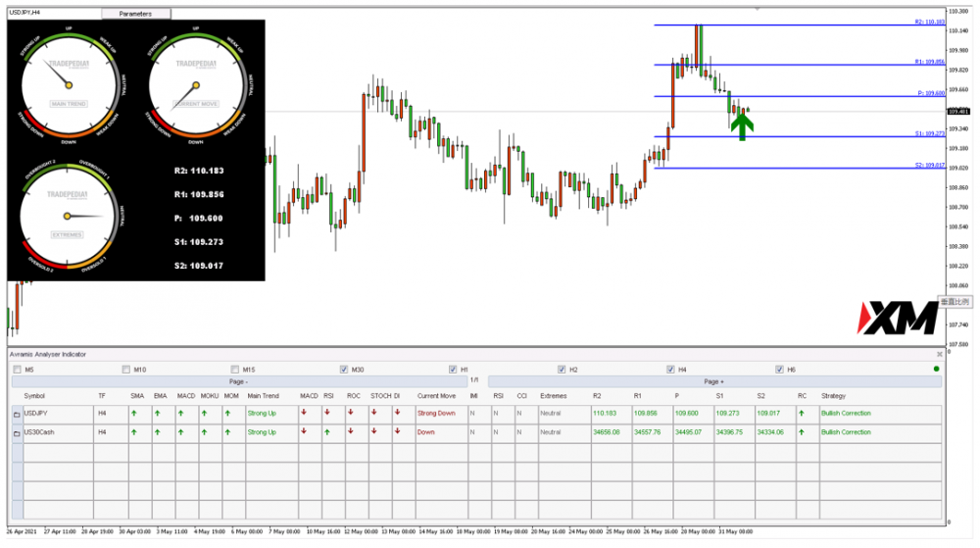Click USDJPY STOCH down arrow
Screen dimensions: 980x548
click(x=373, y=413)
